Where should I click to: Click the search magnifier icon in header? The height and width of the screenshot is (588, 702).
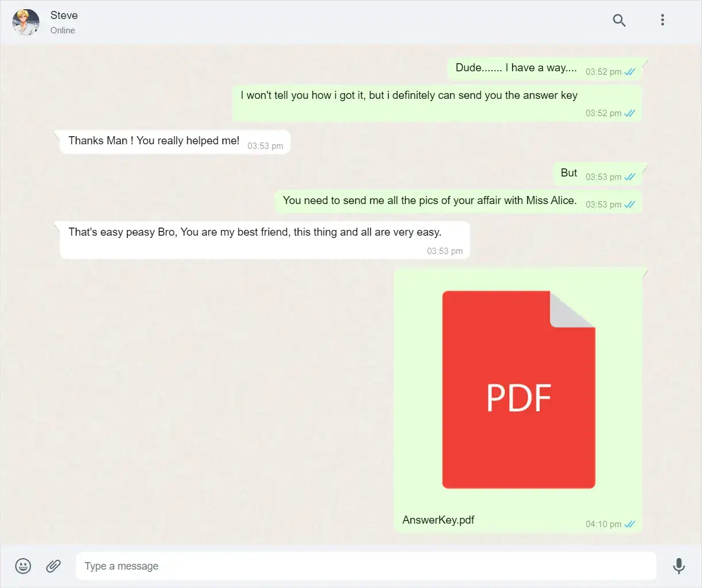(619, 21)
